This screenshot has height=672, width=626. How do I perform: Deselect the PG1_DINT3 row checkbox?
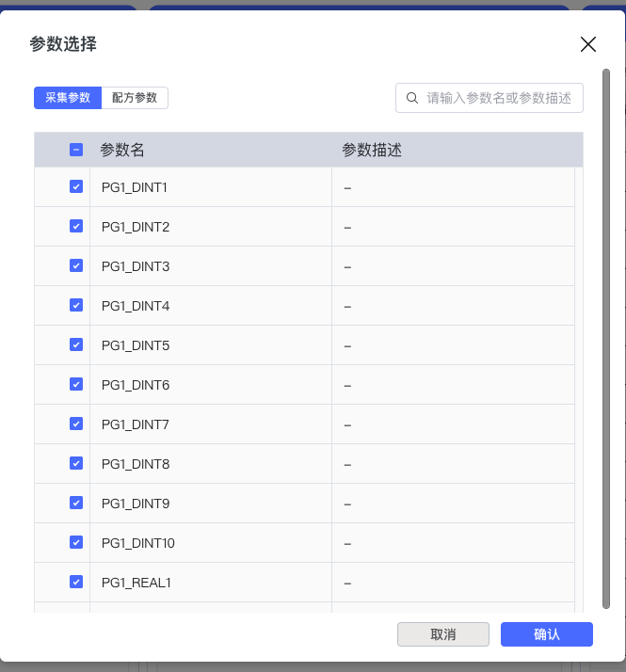(76, 266)
